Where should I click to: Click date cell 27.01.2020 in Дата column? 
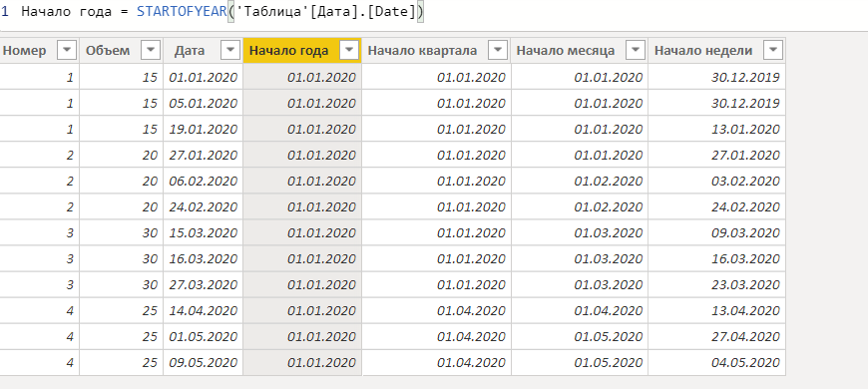point(204,155)
